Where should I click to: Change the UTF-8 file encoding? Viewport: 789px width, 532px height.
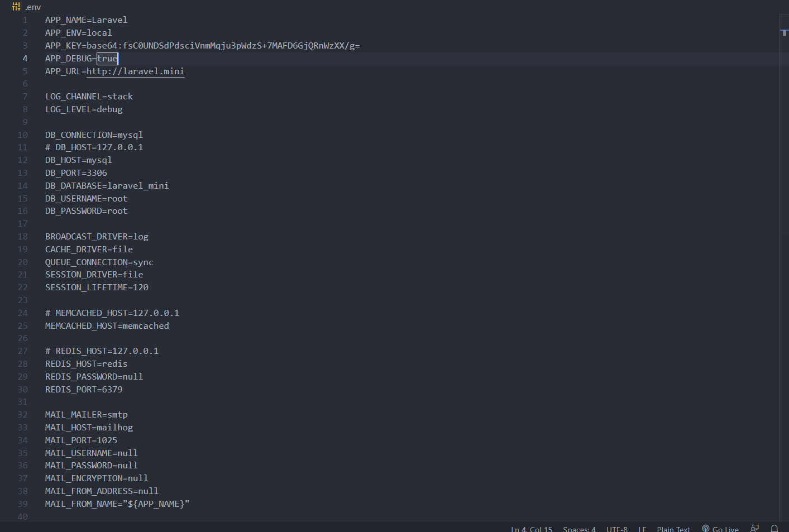click(617, 529)
